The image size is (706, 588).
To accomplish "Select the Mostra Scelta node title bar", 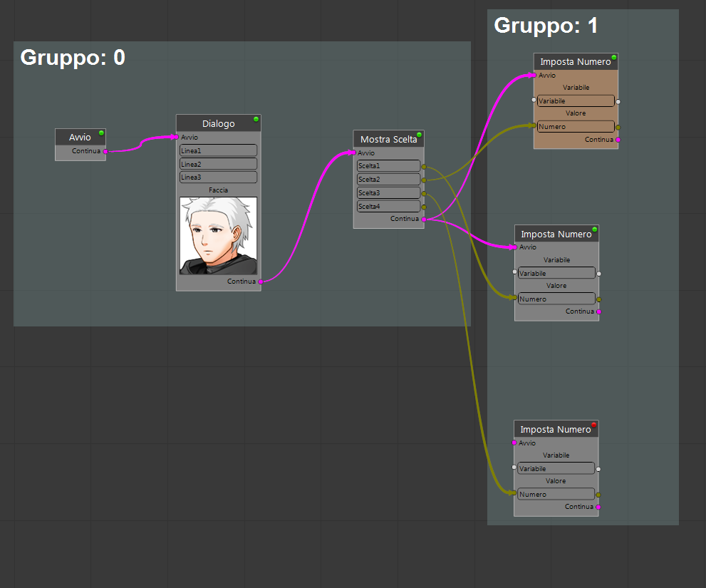I will coord(388,139).
